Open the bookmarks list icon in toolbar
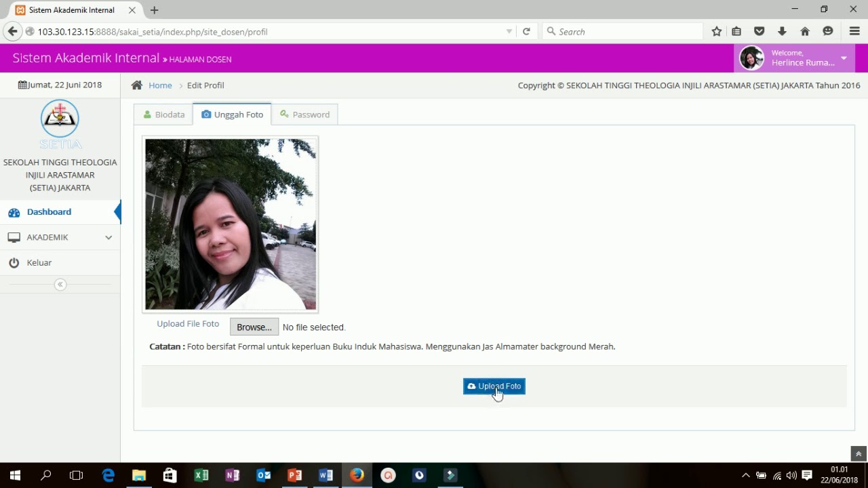 [x=736, y=31]
